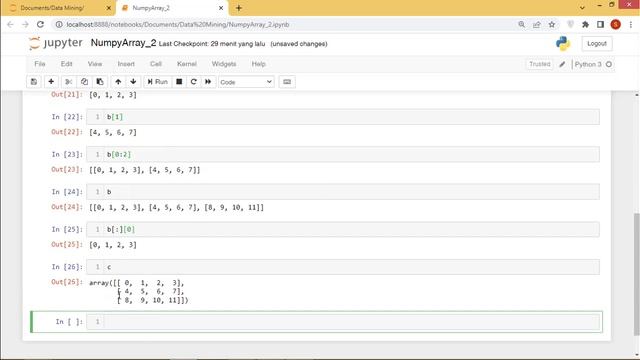
Task: Click the Trusted notebook indicator
Action: [x=540, y=64]
